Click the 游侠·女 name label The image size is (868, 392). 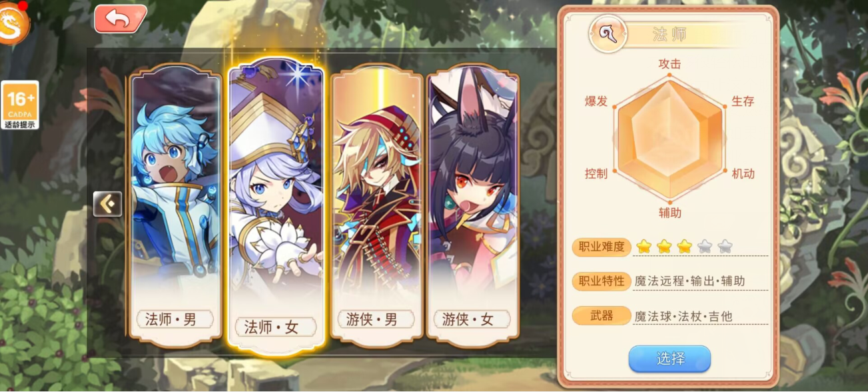[x=468, y=319]
